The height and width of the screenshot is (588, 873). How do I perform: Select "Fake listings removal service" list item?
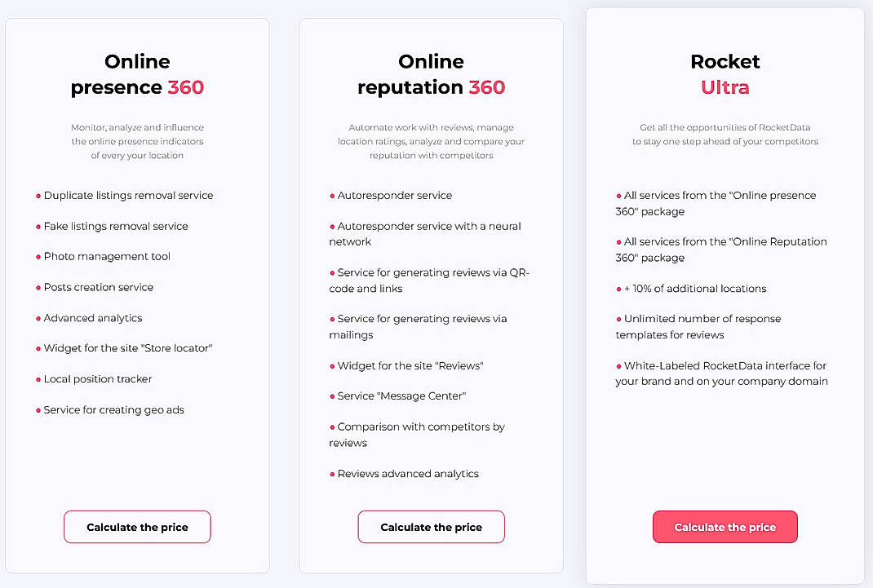click(x=115, y=226)
